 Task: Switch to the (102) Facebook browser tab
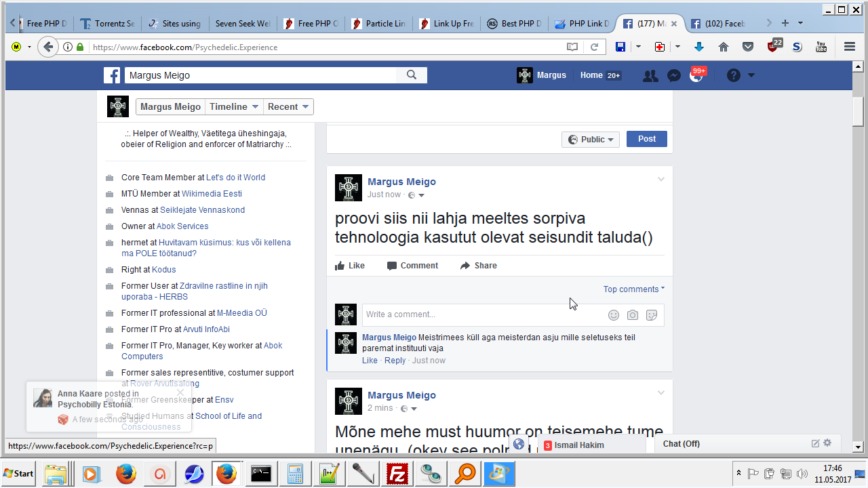point(717,23)
